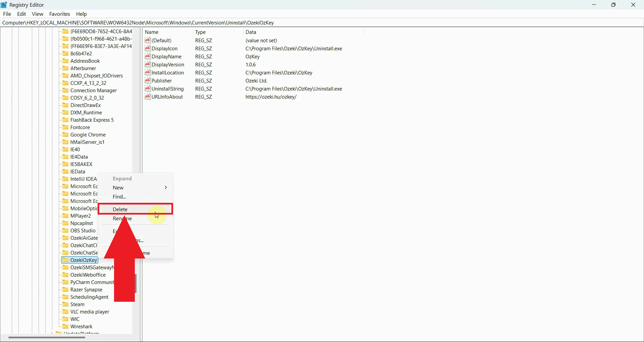644x342 pixels.
Task: Select the DisplayIcon string value icon
Action: [x=148, y=48]
